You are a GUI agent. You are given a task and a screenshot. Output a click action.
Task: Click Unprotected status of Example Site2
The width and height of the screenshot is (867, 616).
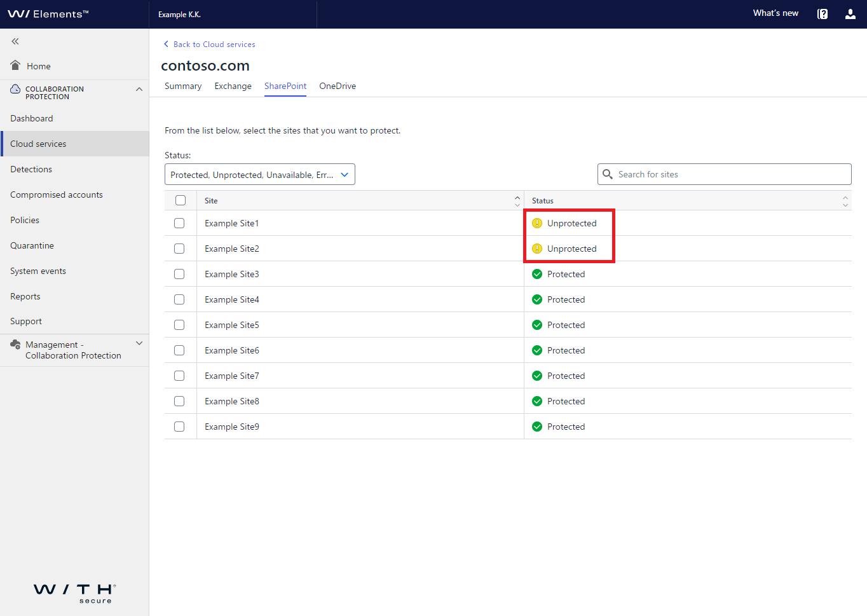coord(571,249)
